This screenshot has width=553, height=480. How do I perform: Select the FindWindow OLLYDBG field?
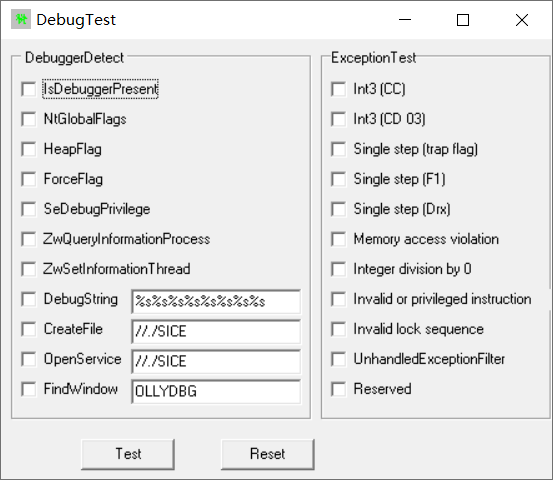(x=216, y=391)
